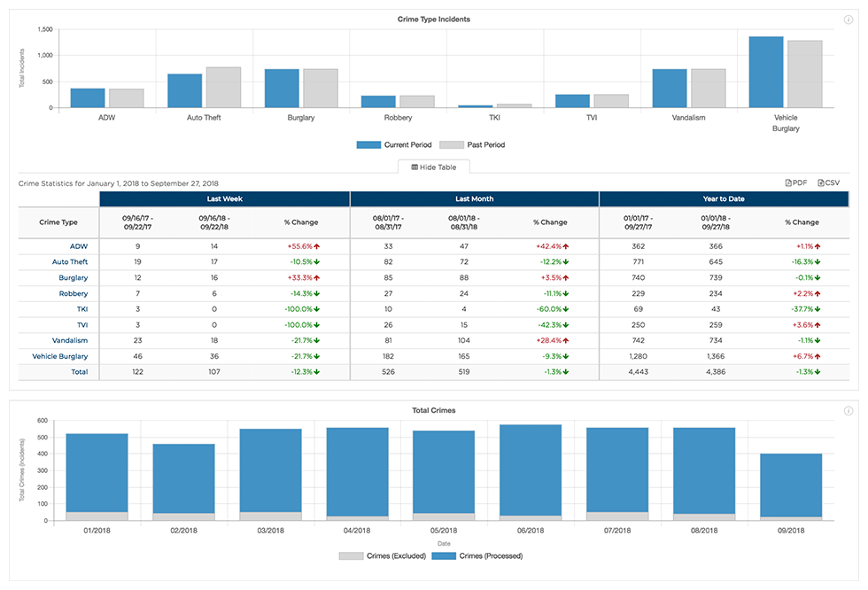This screenshot has height=590, width=868.
Task: Click the info icon on Total Crimes chart
Action: (849, 411)
